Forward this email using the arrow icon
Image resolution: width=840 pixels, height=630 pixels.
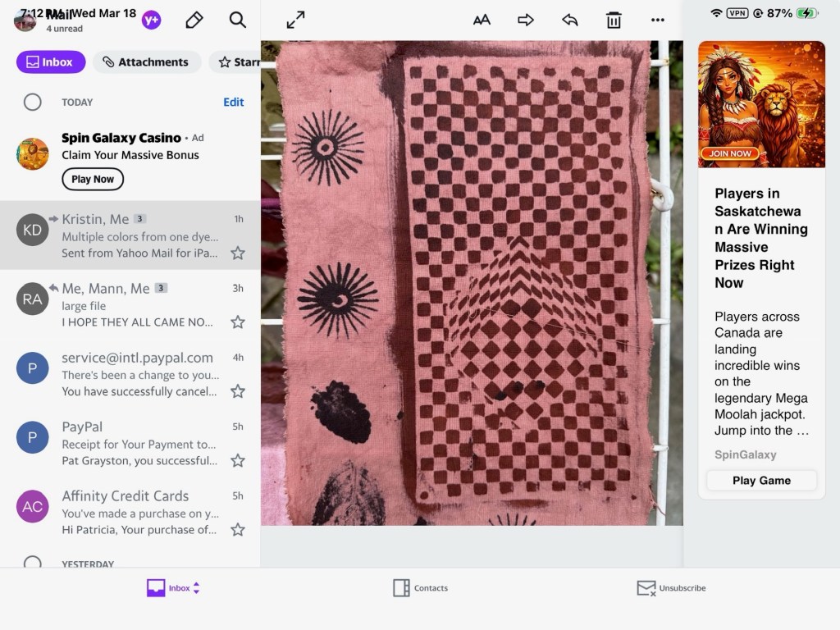tap(526, 21)
